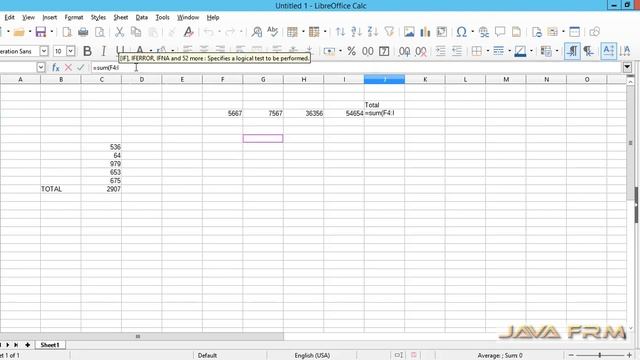Screen dimensions: 640x360
Task: Open the Save button dropdown arrow
Action: 52,32
